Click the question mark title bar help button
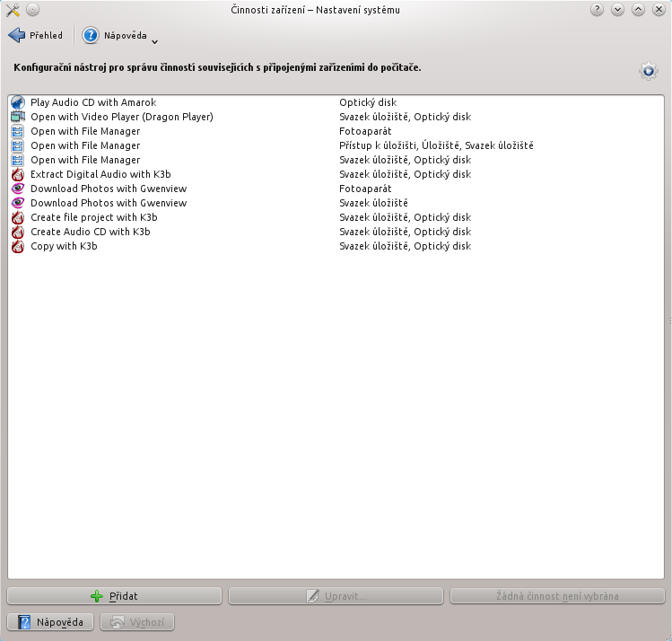The height and width of the screenshot is (641, 672). tap(597, 10)
